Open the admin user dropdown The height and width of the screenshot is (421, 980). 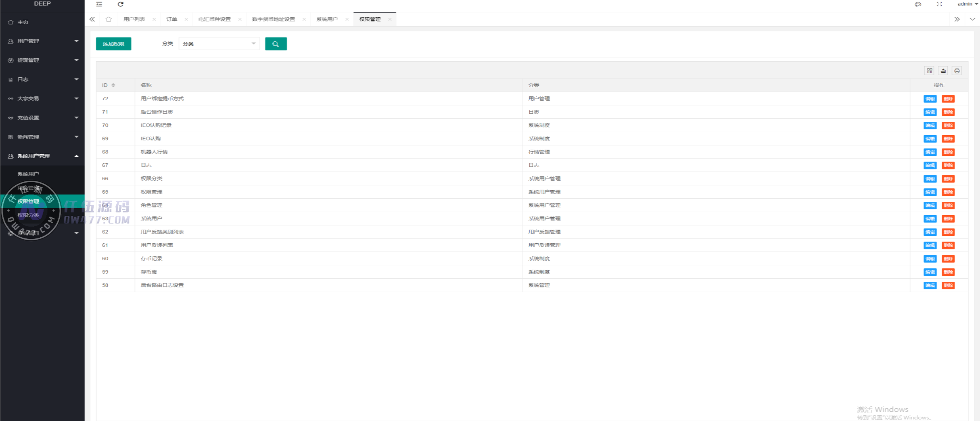[x=967, y=4]
